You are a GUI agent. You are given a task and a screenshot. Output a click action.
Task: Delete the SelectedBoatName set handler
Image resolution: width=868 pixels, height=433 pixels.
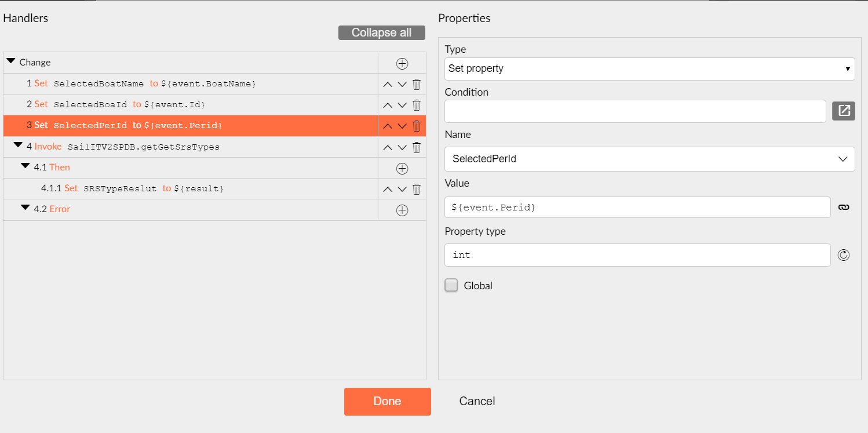[x=416, y=85]
